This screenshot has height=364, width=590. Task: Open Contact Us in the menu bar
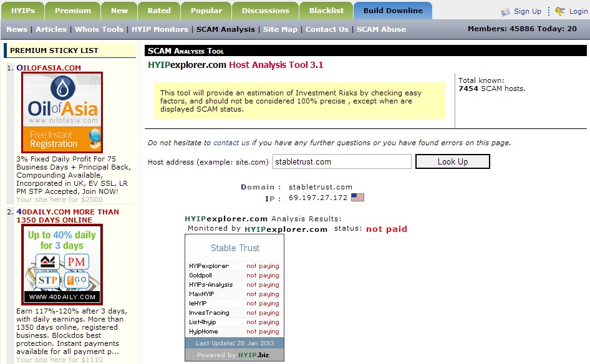click(327, 29)
